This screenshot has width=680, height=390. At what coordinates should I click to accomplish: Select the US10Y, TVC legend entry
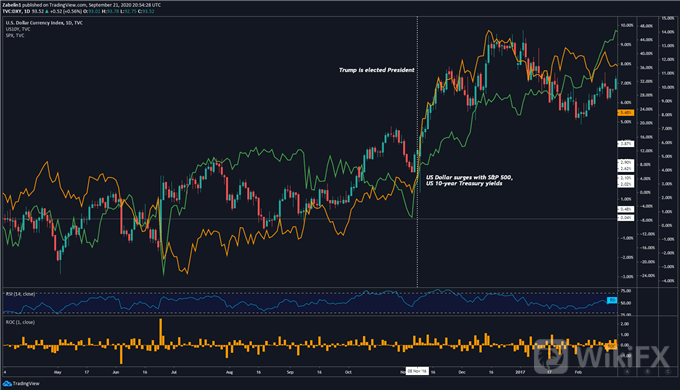click(18, 29)
